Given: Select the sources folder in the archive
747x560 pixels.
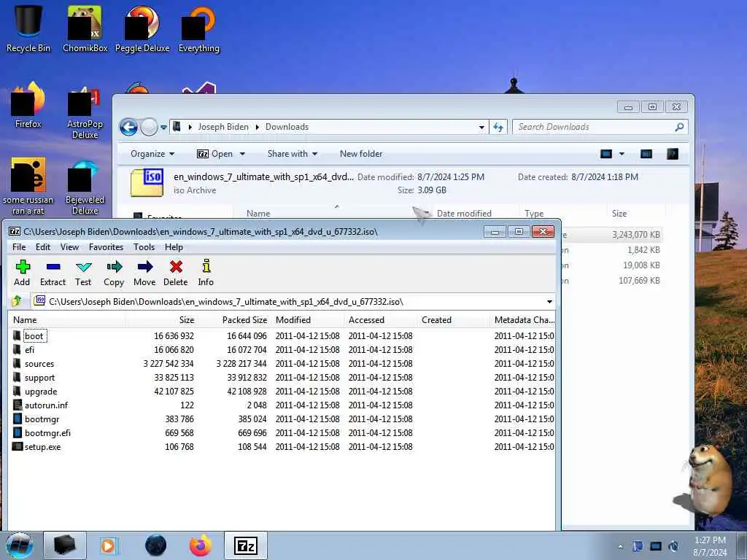Looking at the screenshot, I should 282,363.
